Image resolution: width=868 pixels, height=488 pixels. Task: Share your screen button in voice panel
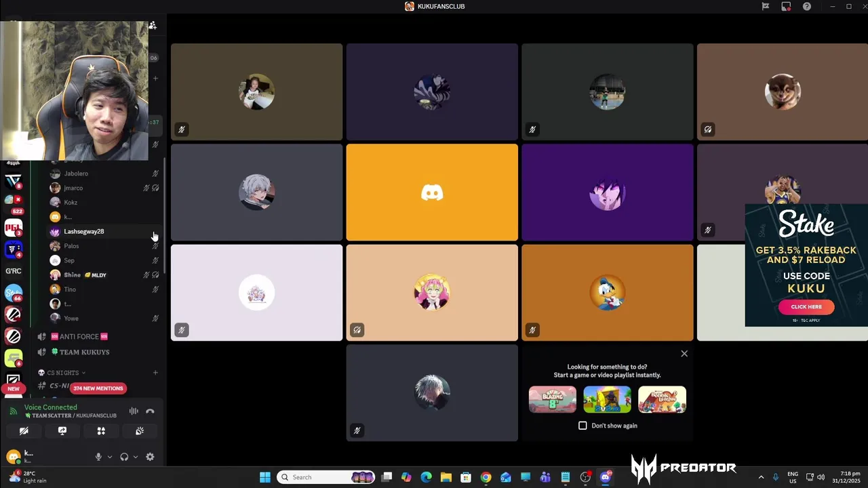click(x=62, y=431)
